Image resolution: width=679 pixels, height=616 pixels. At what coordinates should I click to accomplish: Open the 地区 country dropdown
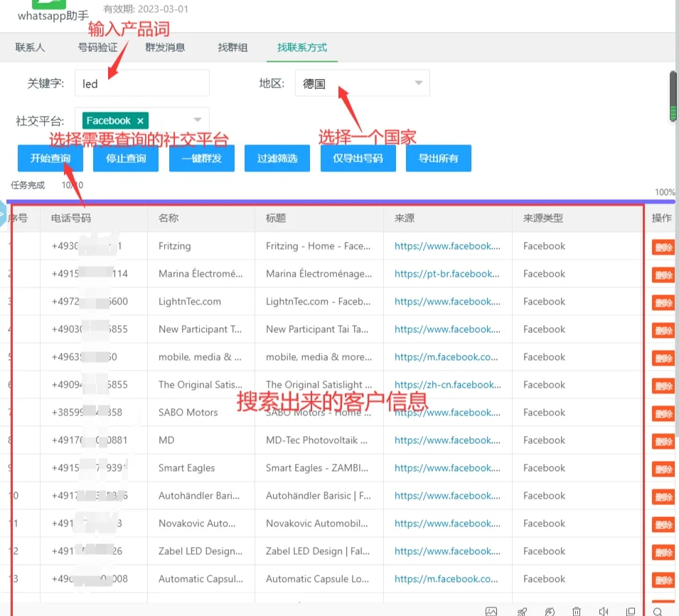click(x=363, y=83)
